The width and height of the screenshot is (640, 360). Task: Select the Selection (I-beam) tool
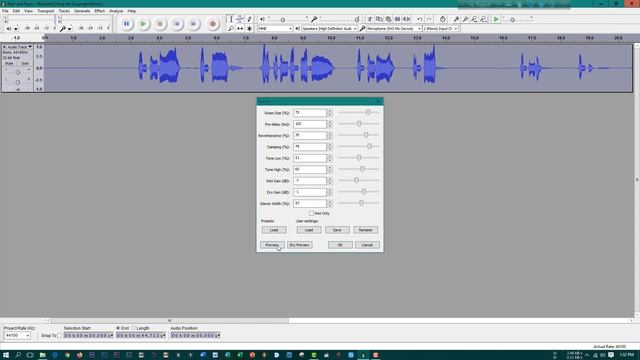(231, 19)
